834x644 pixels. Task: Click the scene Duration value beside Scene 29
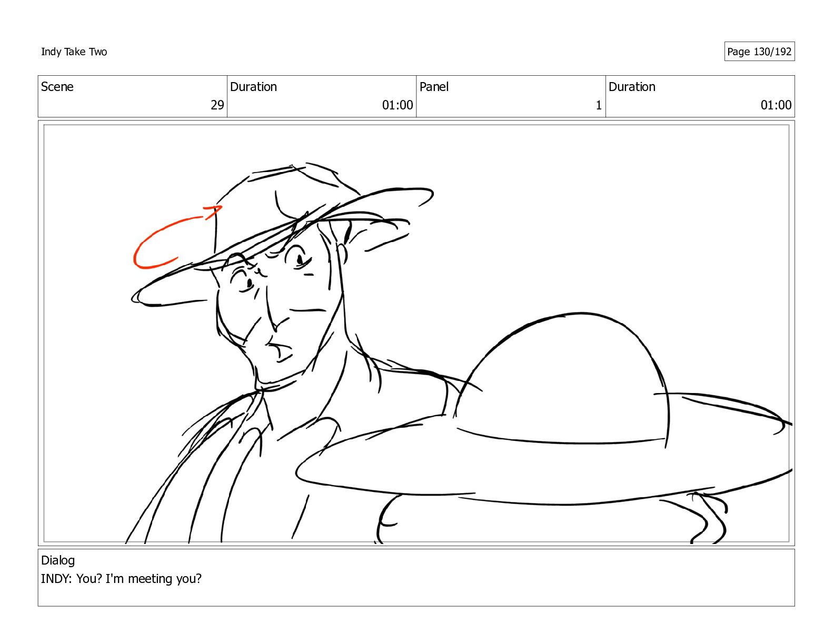click(398, 105)
